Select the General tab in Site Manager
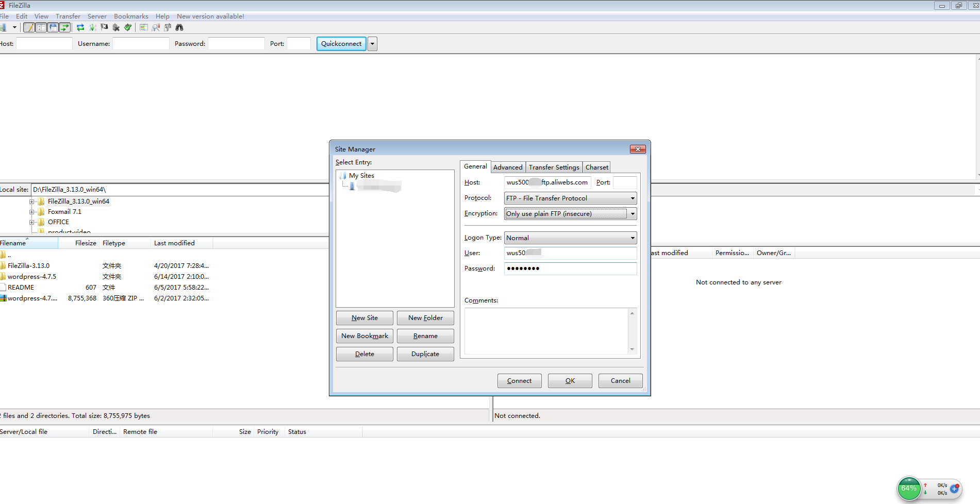This screenshot has height=504, width=980. [x=475, y=166]
